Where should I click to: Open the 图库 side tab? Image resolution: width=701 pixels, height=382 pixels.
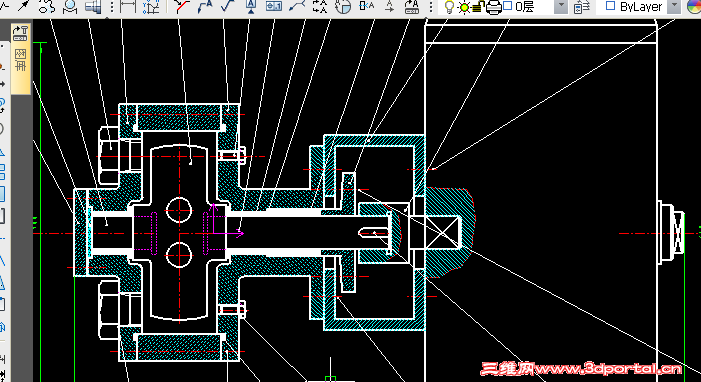tap(21, 59)
